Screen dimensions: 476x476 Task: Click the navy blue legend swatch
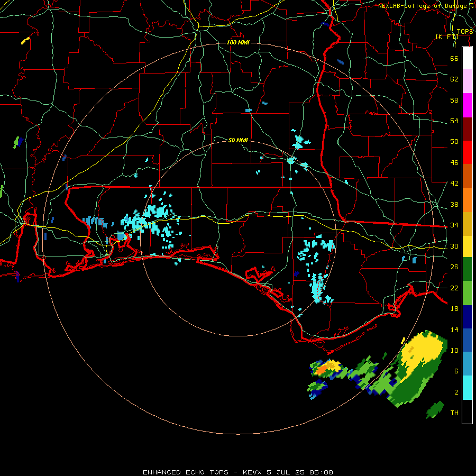click(x=467, y=317)
